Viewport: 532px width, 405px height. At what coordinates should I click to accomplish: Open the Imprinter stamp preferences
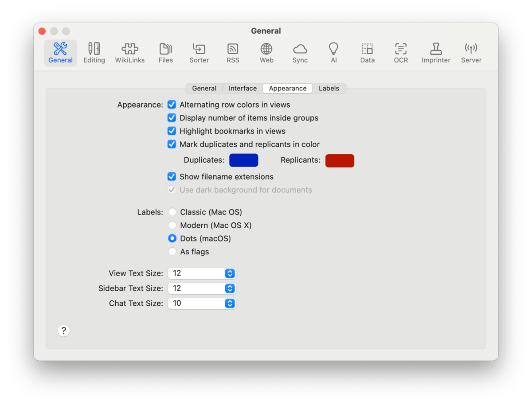[436, 53]
